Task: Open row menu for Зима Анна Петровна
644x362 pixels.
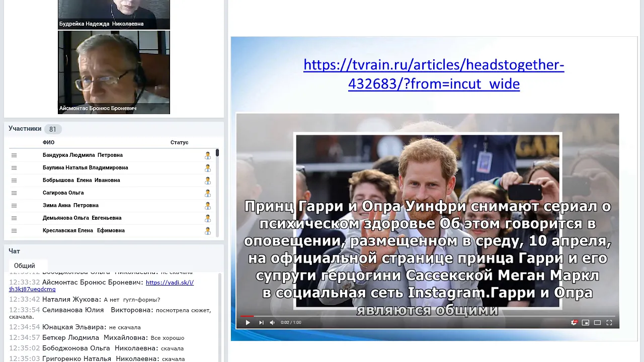Action: [x=14, y=206]
